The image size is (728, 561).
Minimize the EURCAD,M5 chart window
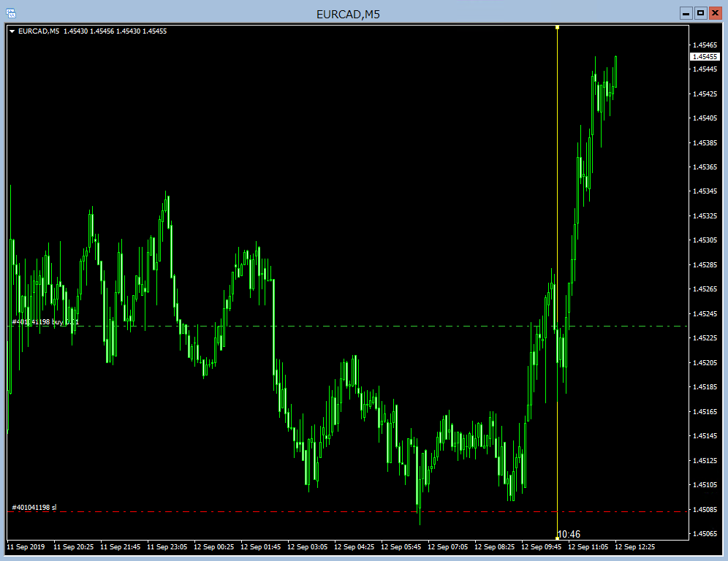[686, 13]
